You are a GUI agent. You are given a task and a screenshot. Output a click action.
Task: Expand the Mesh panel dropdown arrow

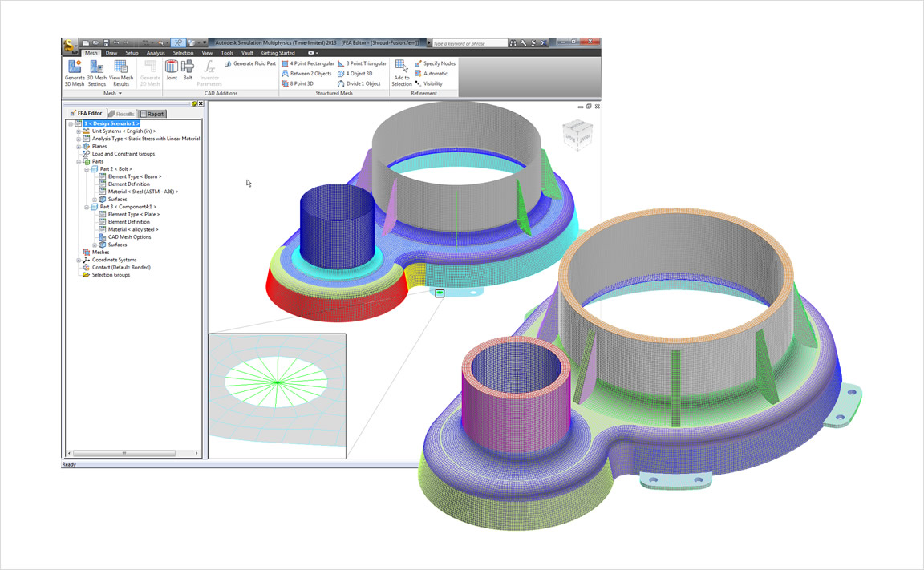coord(120,93)
